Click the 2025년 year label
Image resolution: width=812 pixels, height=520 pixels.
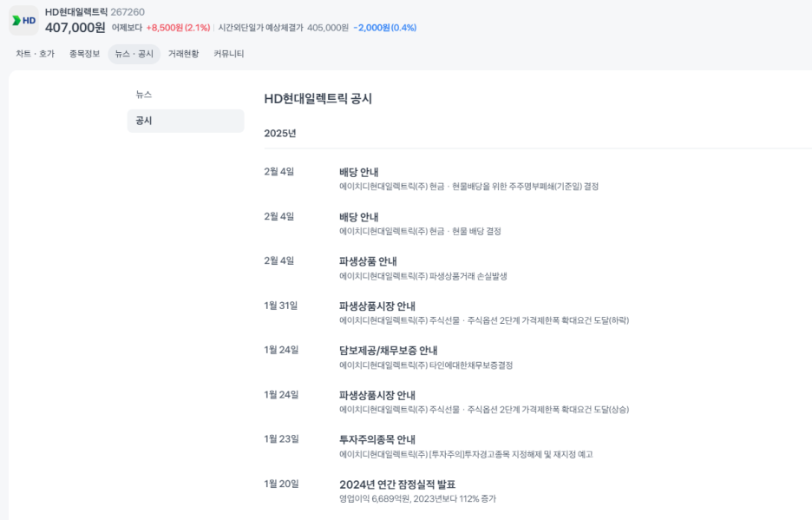279,133
